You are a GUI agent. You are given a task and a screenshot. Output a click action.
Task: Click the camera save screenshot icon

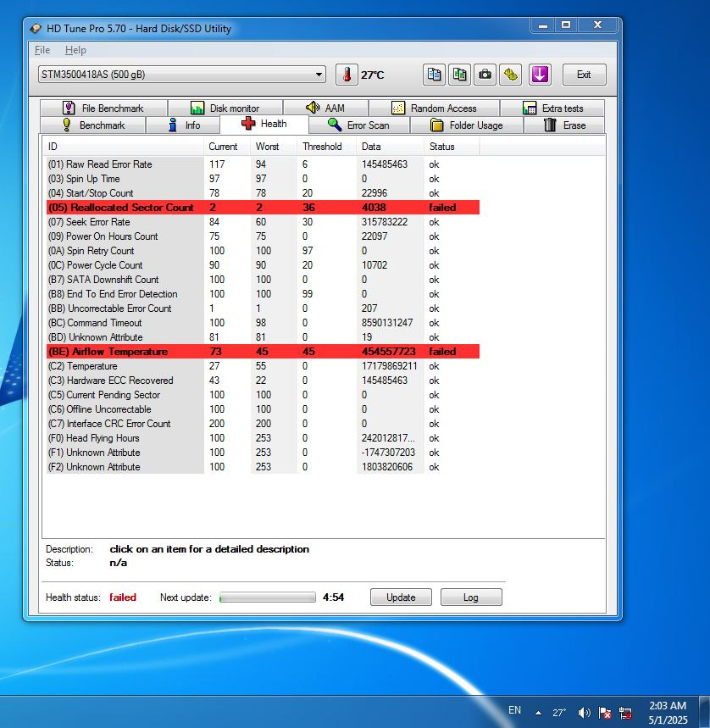coord(485,75)
